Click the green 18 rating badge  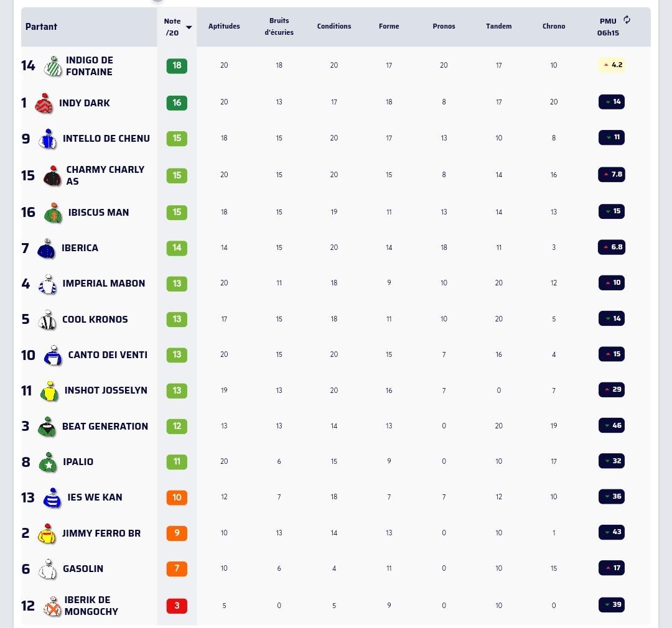[x=177, y=65]
